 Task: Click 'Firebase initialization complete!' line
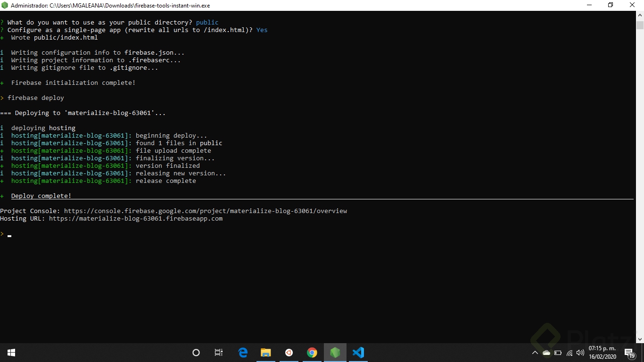74,82
